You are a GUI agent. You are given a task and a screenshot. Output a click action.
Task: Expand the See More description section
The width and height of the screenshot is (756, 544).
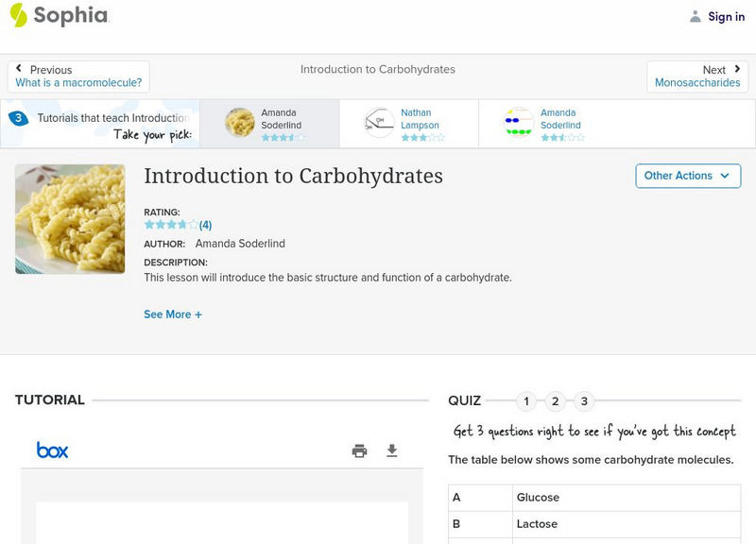[x=173, y=314]
